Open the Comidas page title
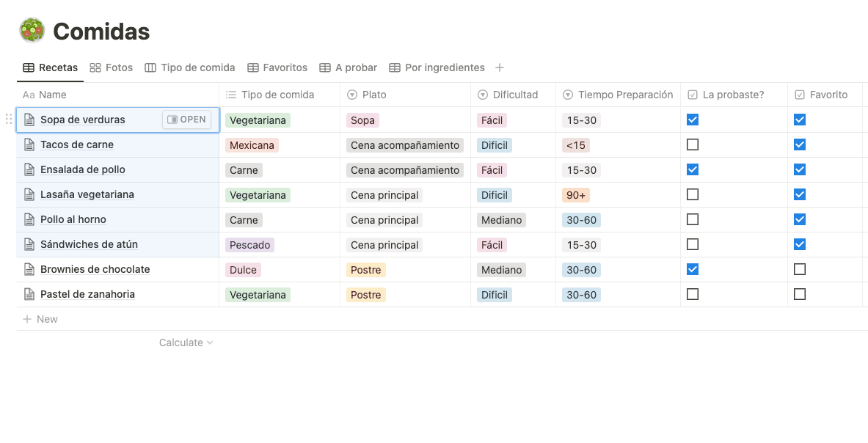 101,32
